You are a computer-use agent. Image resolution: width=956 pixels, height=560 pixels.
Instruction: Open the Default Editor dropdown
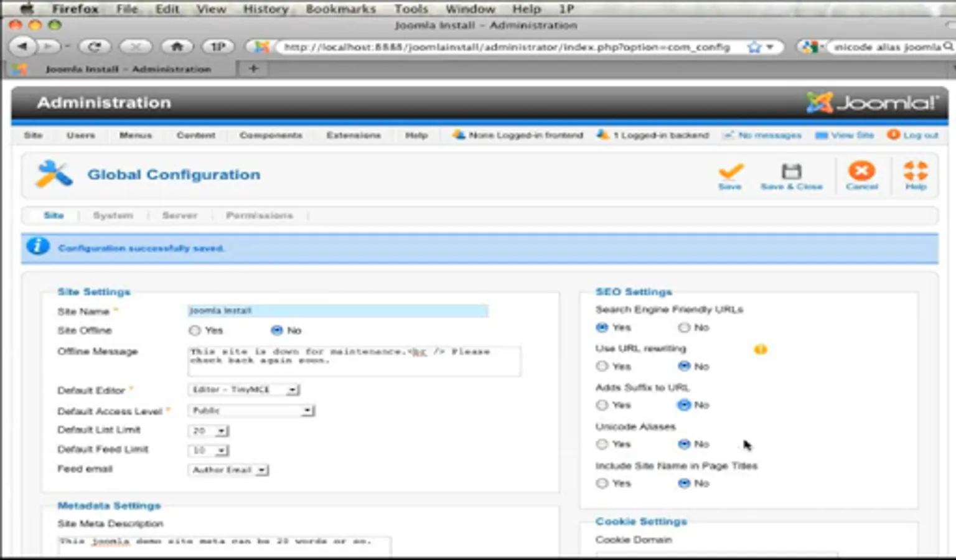pyautogui.click(x=244, y=390)
